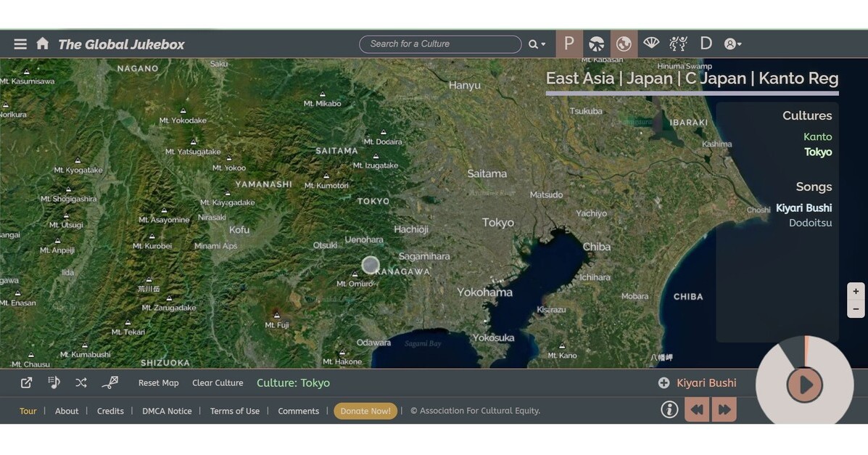The height and width of the screenshot is (455, 868).
Task: Open the dancing figures icon
Action: click(x=678, y=44)
